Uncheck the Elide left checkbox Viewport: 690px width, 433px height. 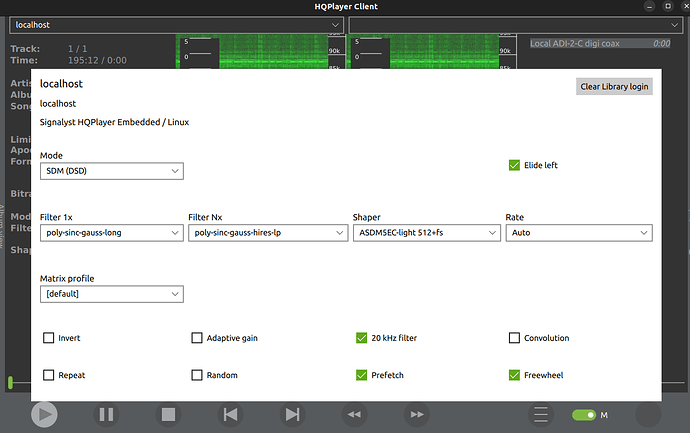[x=515, y=165]
